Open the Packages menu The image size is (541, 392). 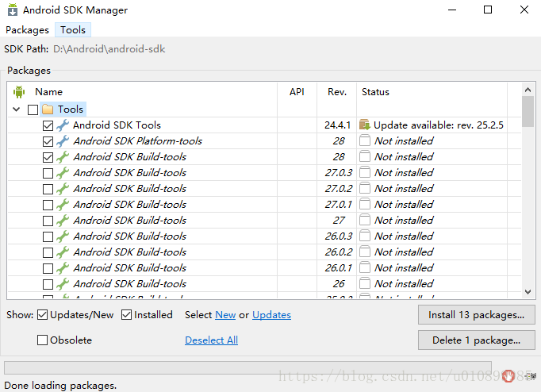[28, 30]
